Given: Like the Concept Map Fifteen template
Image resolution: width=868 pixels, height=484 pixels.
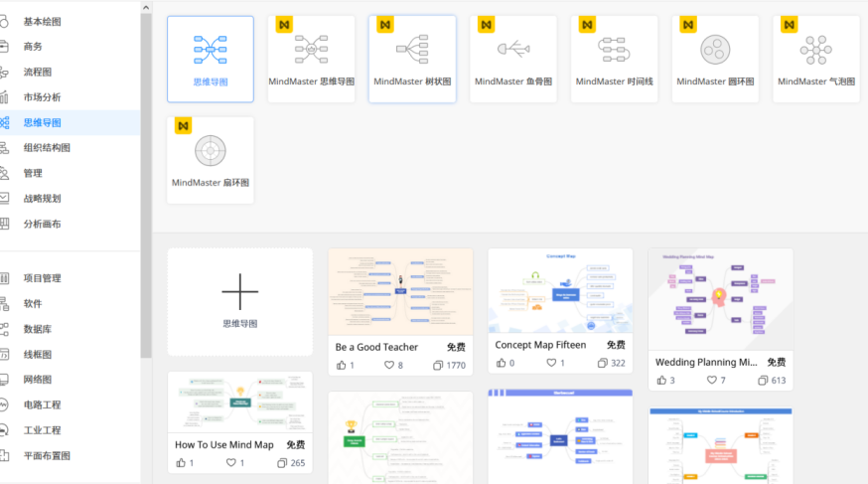Looking at the screenshot, I should (x=501, y=364).
